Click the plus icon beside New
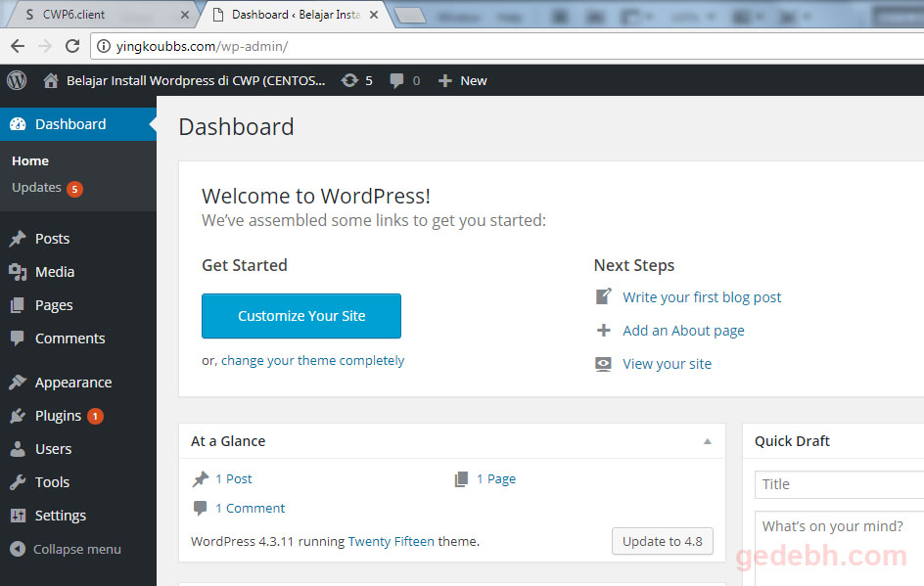 (445, 80)
